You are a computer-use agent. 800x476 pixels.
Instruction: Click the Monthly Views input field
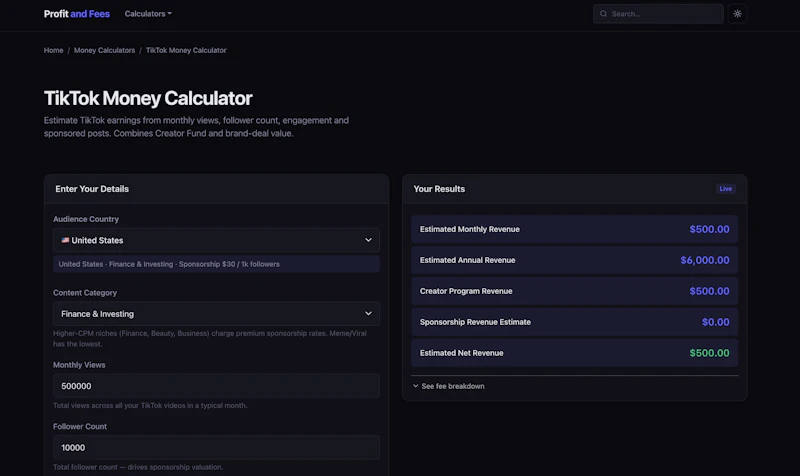point(216,386)
